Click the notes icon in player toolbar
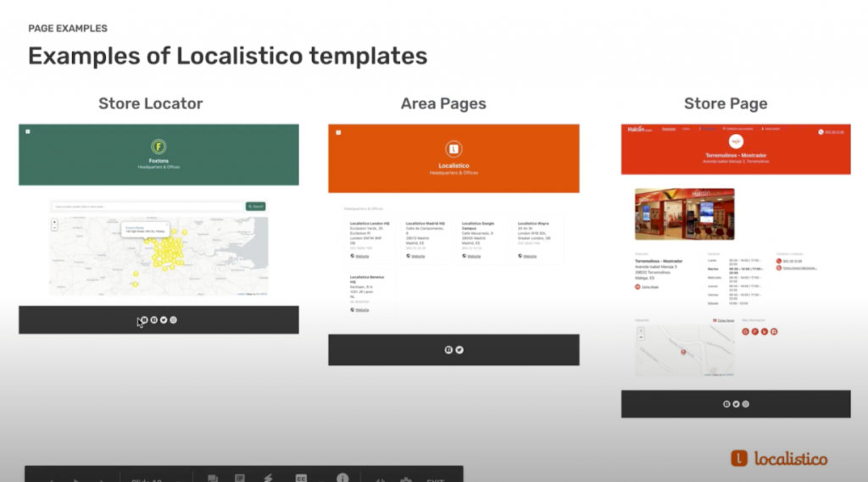Screen dimensions: 868x482 click(x=240, y=479)
